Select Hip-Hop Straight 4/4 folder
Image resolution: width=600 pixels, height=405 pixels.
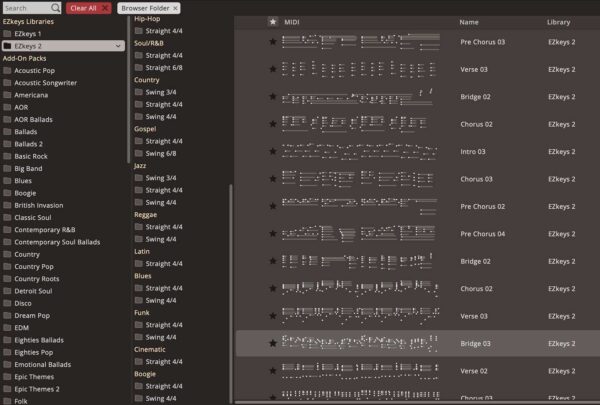(x=158, y=31)
